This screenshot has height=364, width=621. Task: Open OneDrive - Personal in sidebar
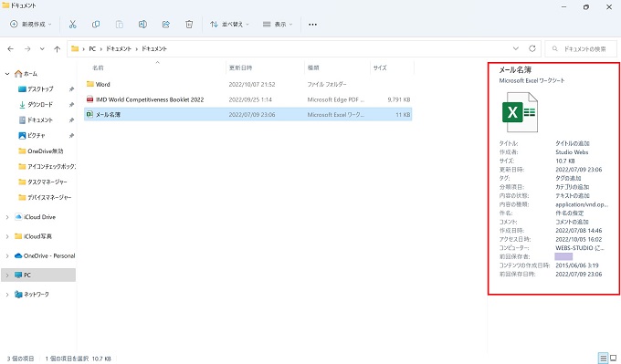point(45,255)
